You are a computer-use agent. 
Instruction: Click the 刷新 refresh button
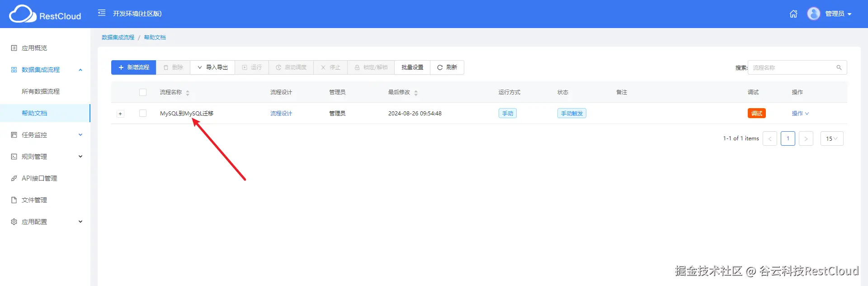click(447, 67)
